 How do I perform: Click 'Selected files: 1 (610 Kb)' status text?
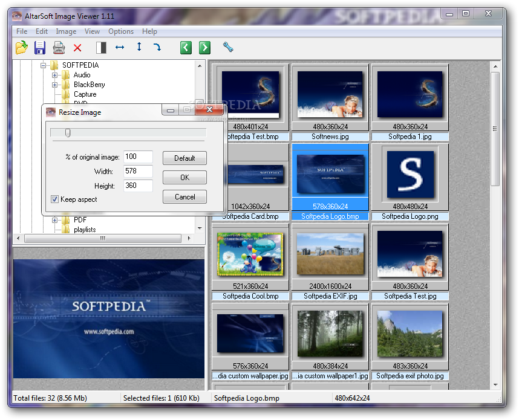pos(162,398)
